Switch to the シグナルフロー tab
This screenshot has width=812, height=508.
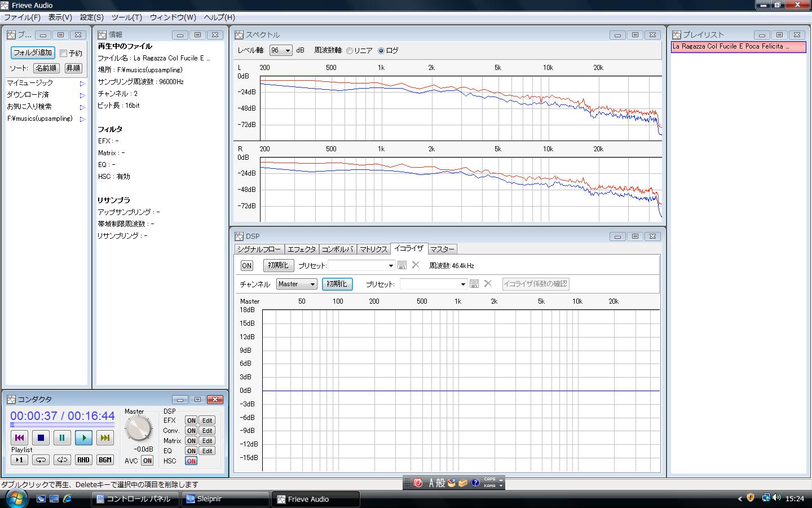click(259, 249)
